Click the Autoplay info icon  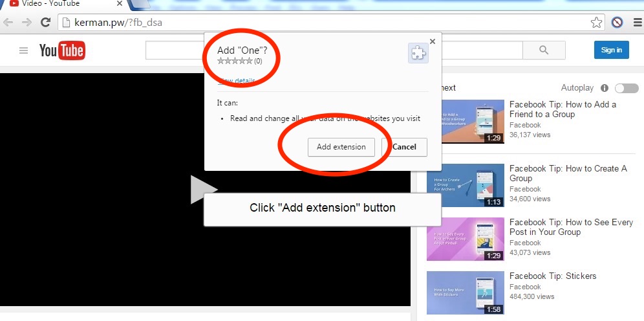click(604, 88)
